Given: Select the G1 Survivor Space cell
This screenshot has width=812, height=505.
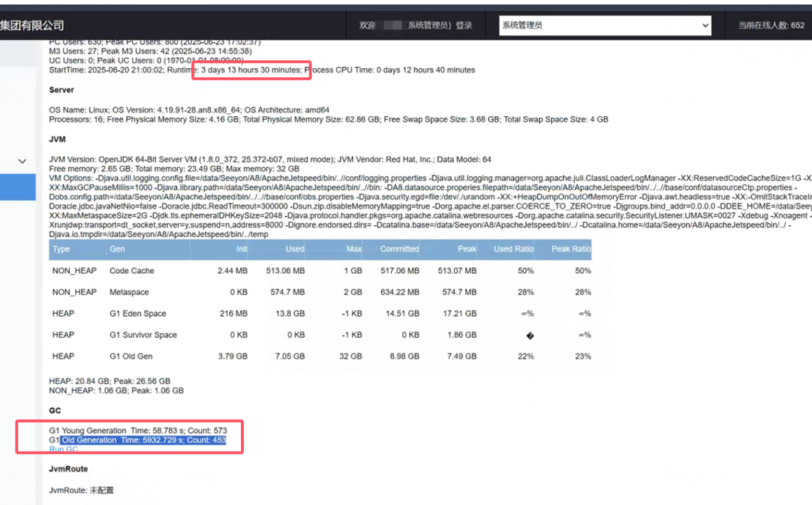Looking at the screenshot, I should click(143, 335).
